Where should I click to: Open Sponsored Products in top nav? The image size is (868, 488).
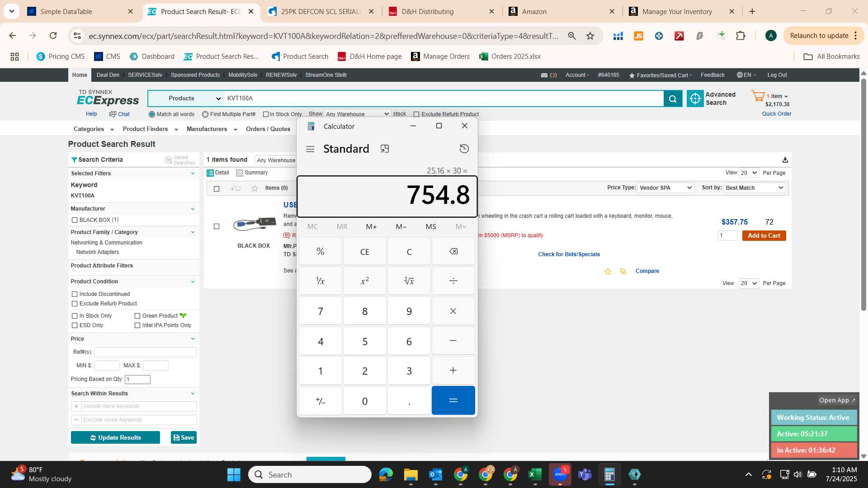(195, 75)
